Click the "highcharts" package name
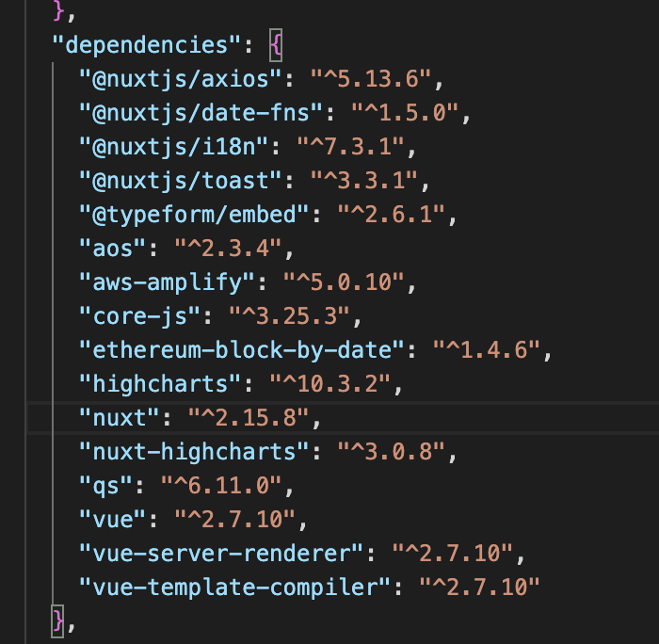659x644 pixels. (x=160, y=384)
